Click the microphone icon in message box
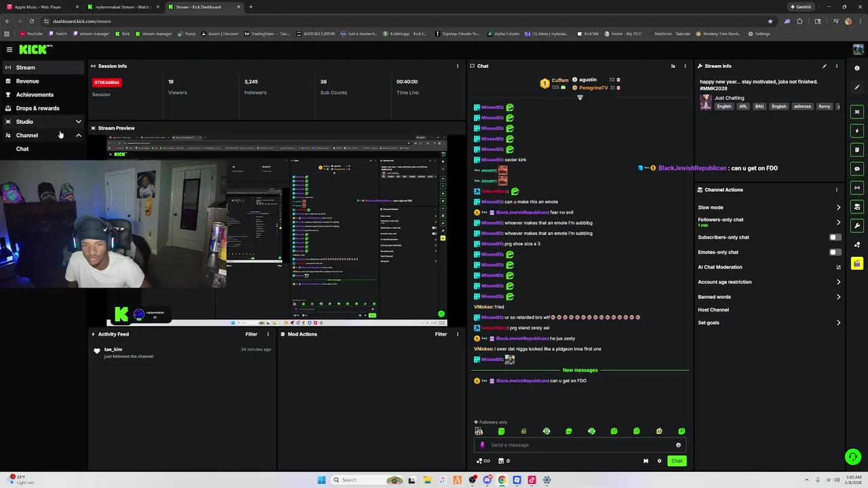The height and width of the screenshot is (488, 868). [482, 445]
